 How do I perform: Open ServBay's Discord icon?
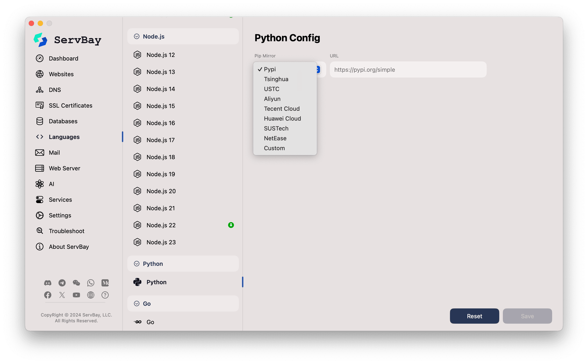pyautogui.click(x=48, y=283)
